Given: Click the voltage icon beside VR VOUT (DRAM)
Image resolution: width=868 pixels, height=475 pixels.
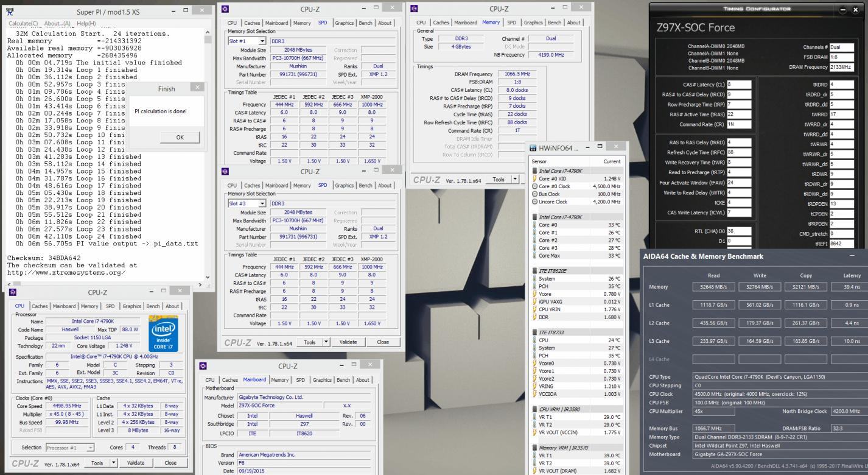Looking at the screenshot, I should (x=534, y=470).
